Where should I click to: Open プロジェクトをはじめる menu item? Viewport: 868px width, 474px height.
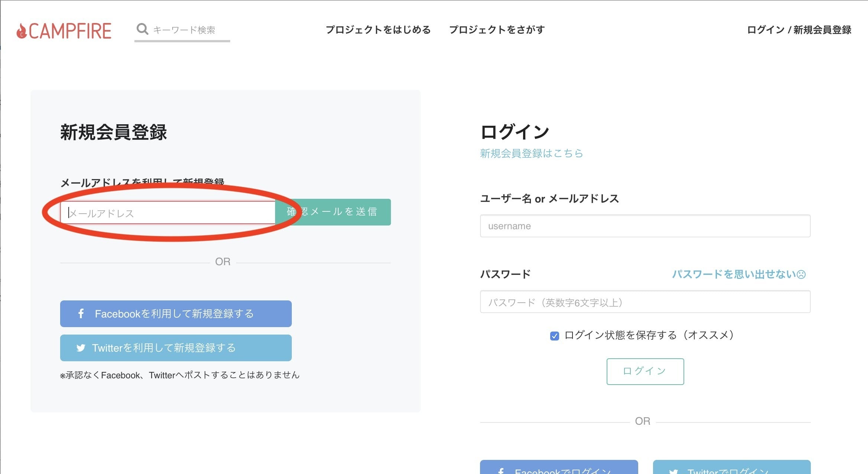(x=378, y=30)
